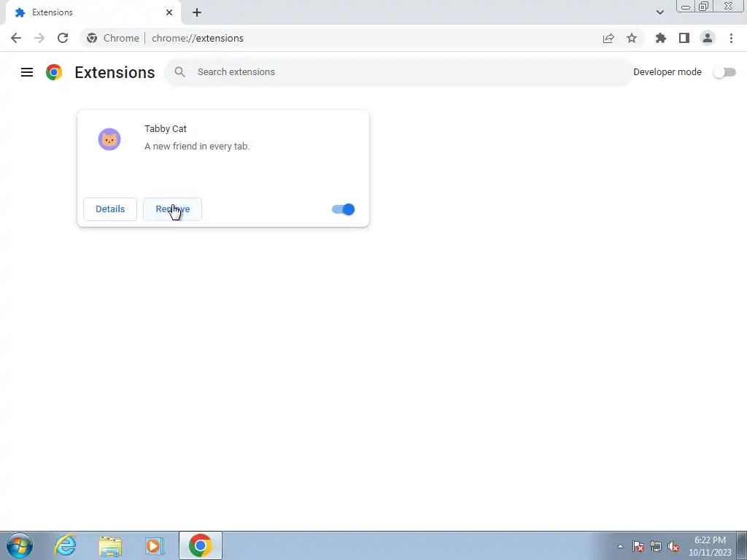Screen dimensions: 747x560
Task: Click the Chrome taskbar button
Action: pyautogui.click(x=200, y=545)
